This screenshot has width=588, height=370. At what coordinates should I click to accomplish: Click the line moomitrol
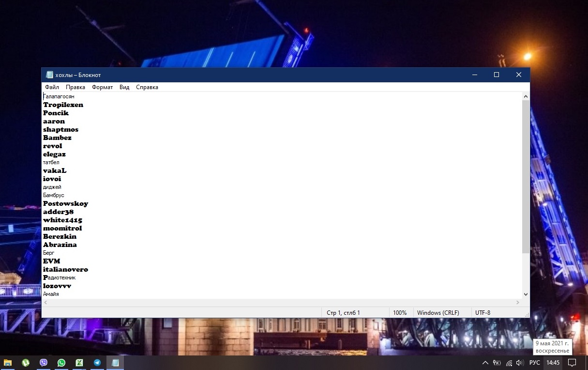click(62, 228)
